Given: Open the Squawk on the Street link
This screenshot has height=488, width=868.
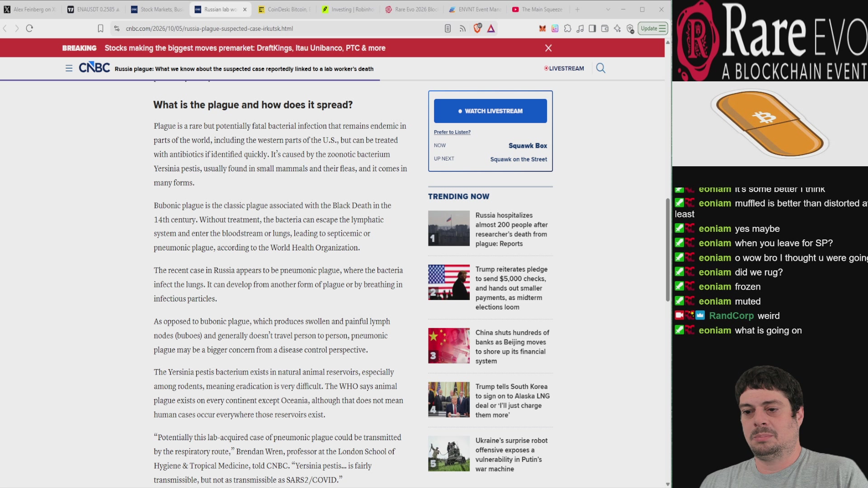Looking at the screenshot, I should 519,159.
